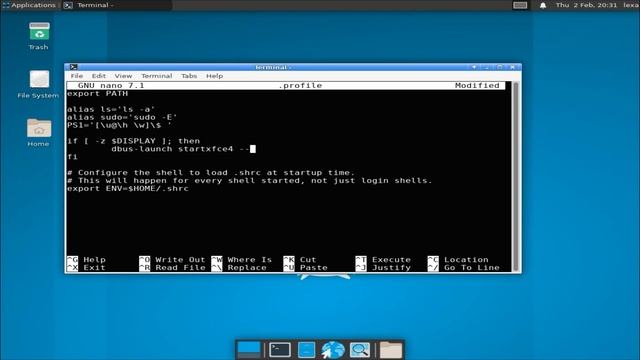Viewport: 640px width, 360px height.
Task: Open the File menu
Action: (77, 76)
